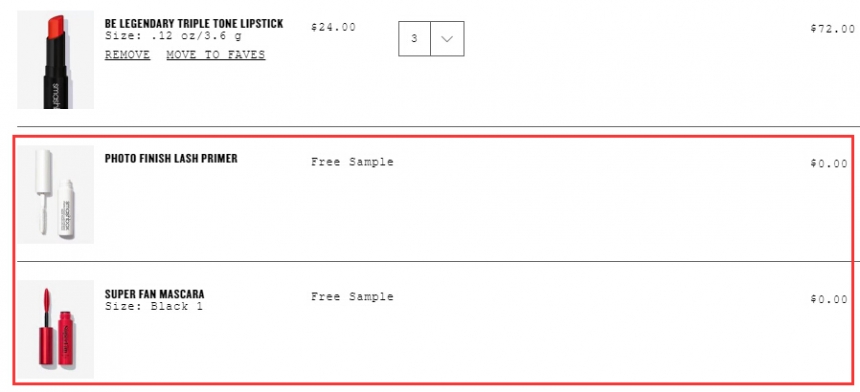Open the Photo Finish Lash Primer image
The image size is (860, 392).
(x=55, y=194)
